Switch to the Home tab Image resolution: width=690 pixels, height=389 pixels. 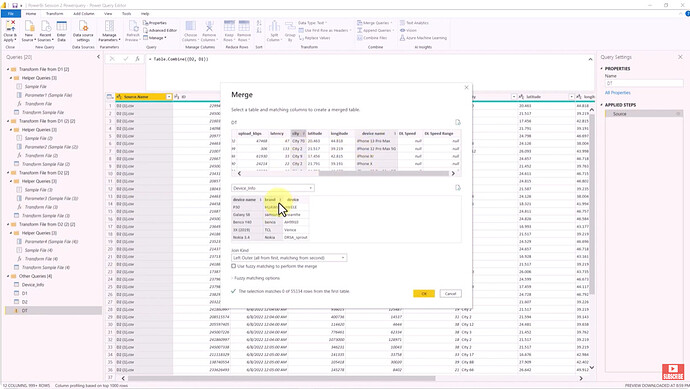(31, 14)
